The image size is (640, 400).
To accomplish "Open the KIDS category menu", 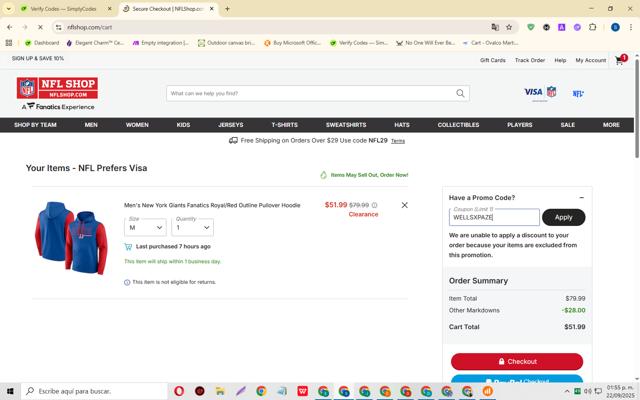I will [x=183, y=125].
